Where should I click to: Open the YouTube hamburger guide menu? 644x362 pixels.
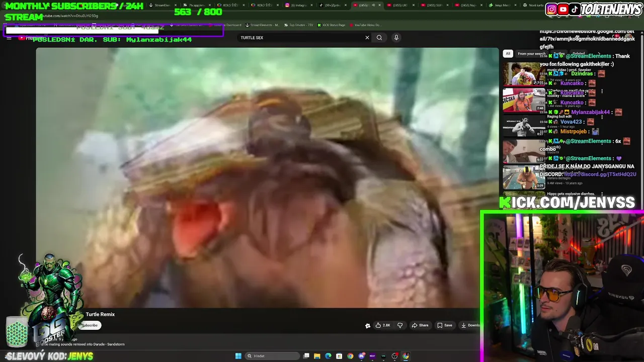point(9,38)
